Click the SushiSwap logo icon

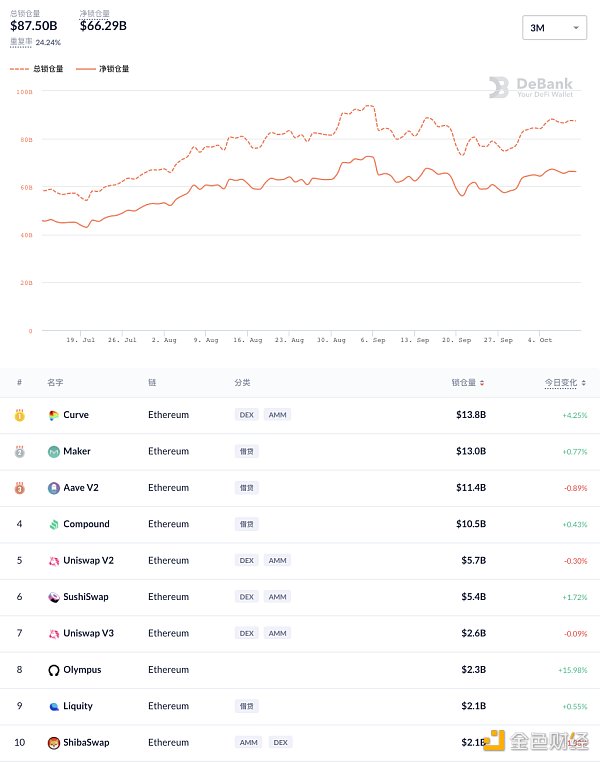[x=53, y=597]
